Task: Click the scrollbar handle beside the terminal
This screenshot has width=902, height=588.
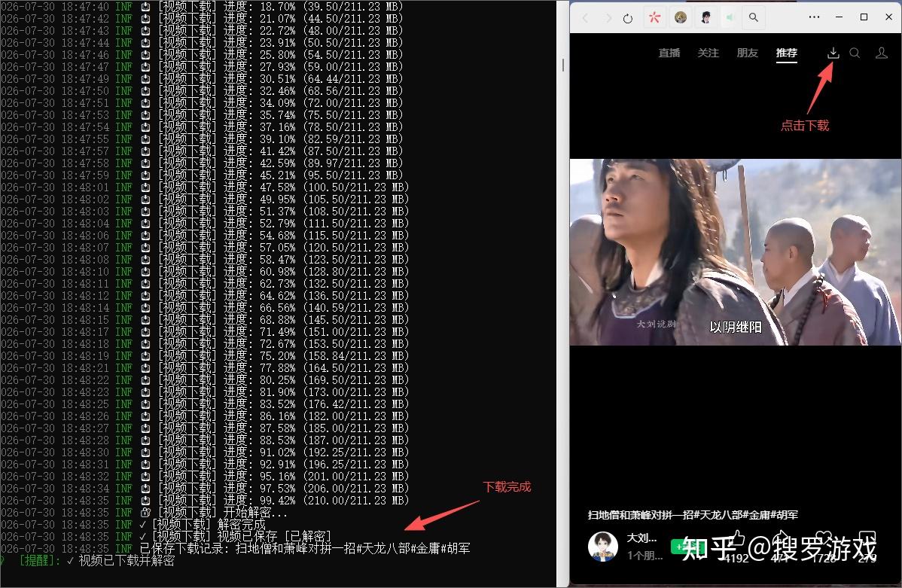Action: point(562,65)
